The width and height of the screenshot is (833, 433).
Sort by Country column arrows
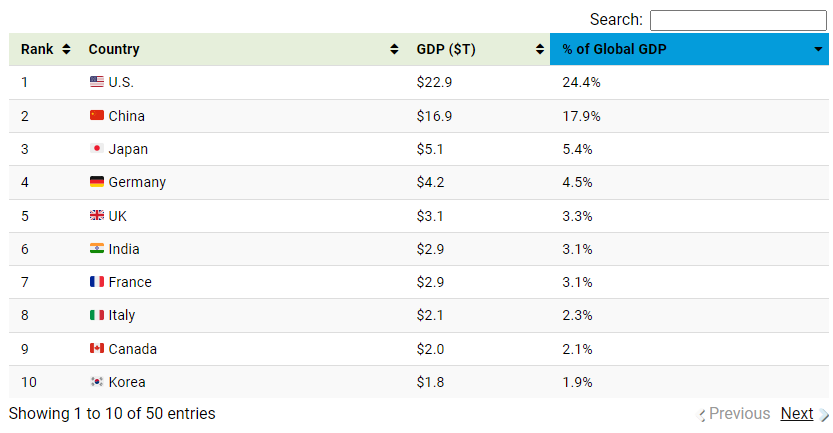click(394, 50)
